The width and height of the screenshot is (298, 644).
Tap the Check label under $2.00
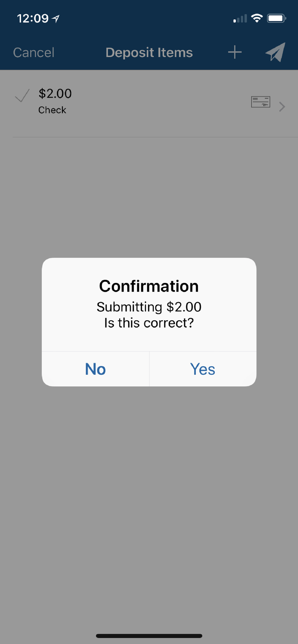point(52,110)
